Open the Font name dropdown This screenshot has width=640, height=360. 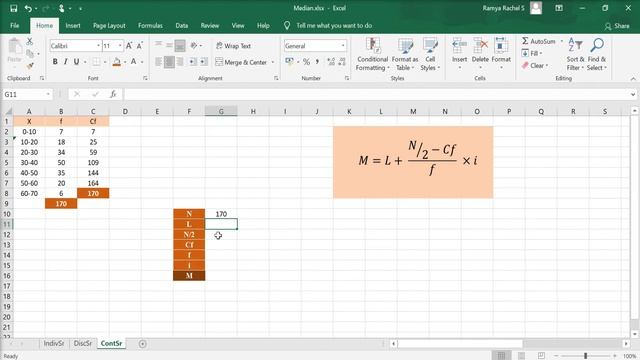click(98, 46)
